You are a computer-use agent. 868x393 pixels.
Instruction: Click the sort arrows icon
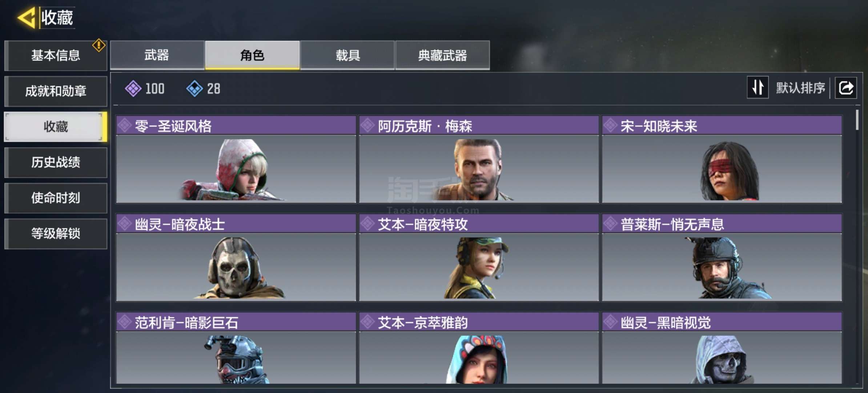[x=758, y=87]
